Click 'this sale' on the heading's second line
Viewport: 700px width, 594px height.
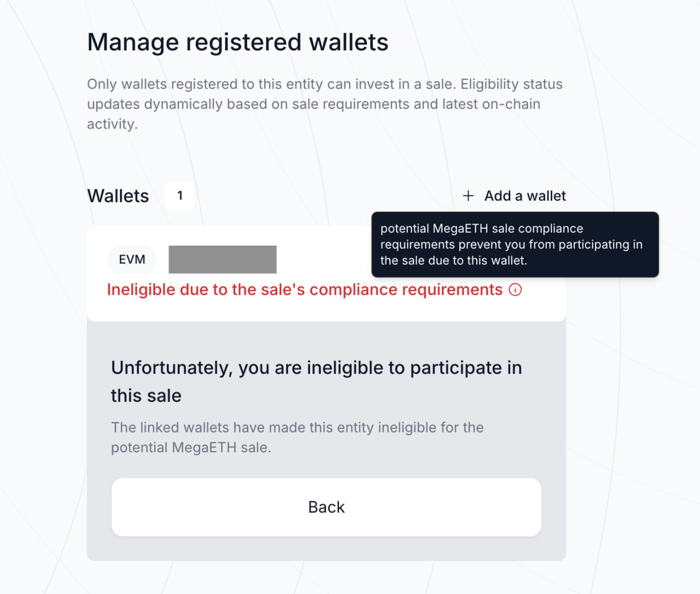pyautogui.click(x=146, y=395)
